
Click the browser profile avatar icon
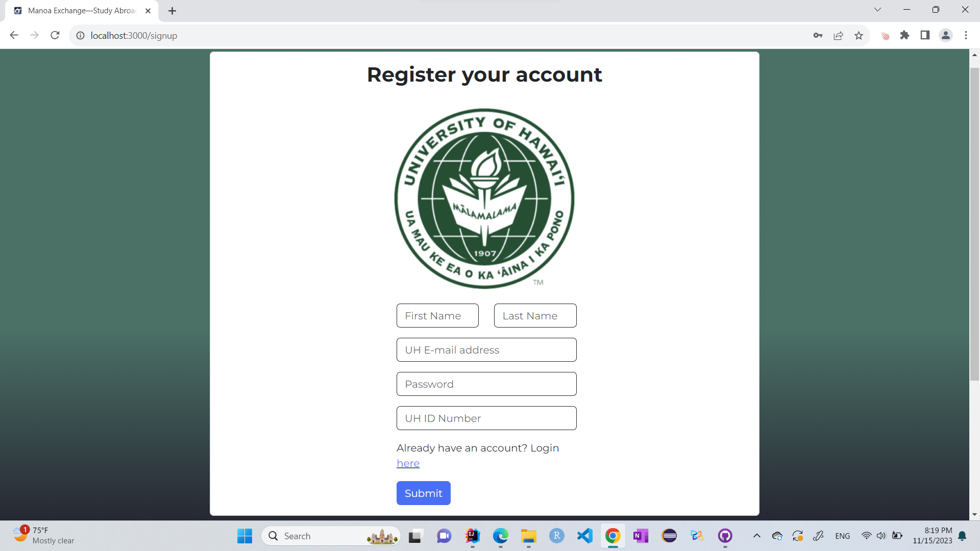[x=946, y=35]
